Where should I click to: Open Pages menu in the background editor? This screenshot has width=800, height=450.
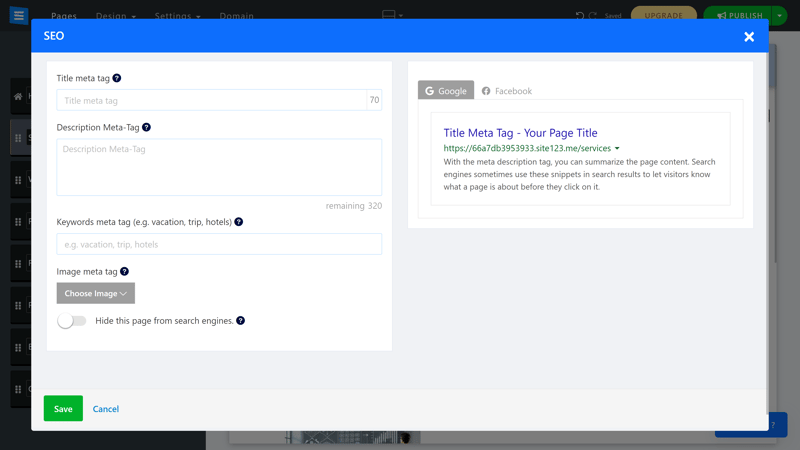click(64, 16)
